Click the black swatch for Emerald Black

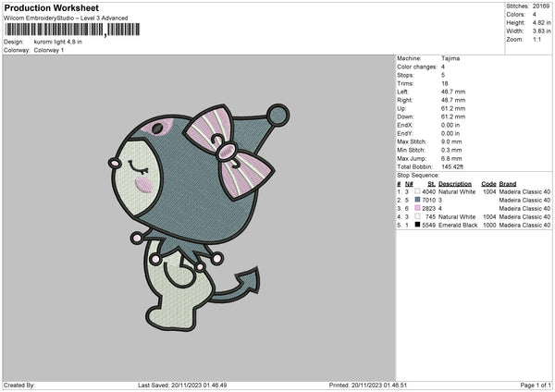[417, 225]
